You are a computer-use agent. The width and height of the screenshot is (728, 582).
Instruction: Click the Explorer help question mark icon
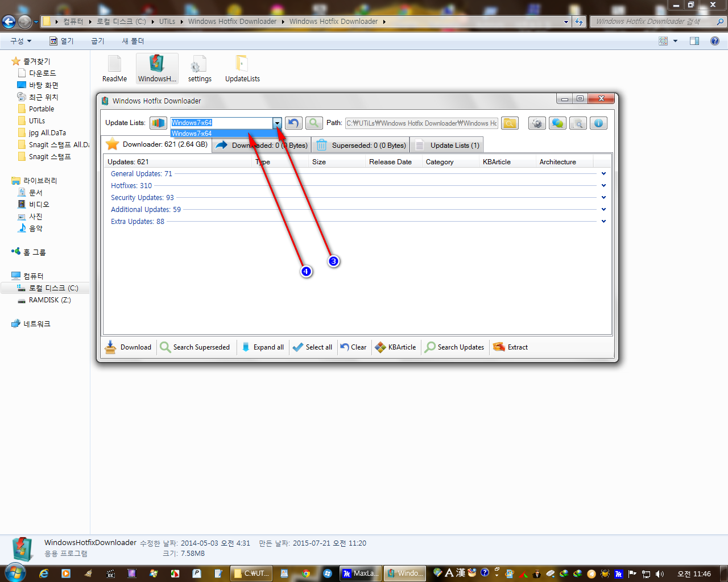pos(715,41)
